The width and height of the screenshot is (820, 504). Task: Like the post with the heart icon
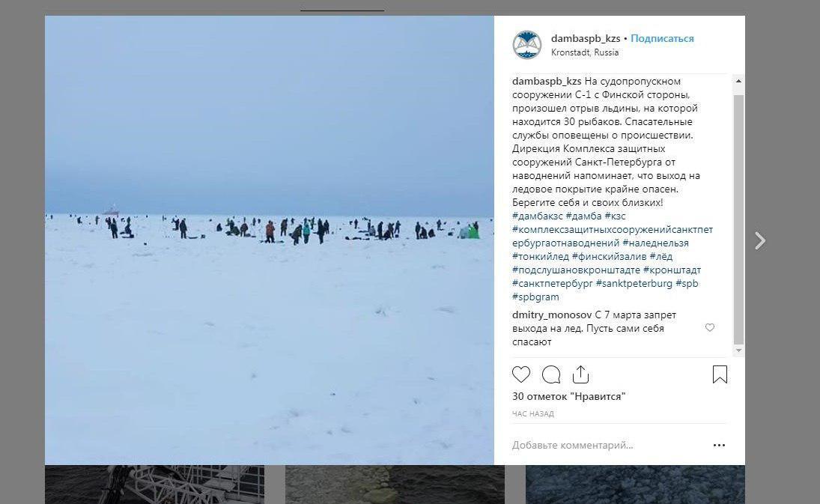[521, 374]
